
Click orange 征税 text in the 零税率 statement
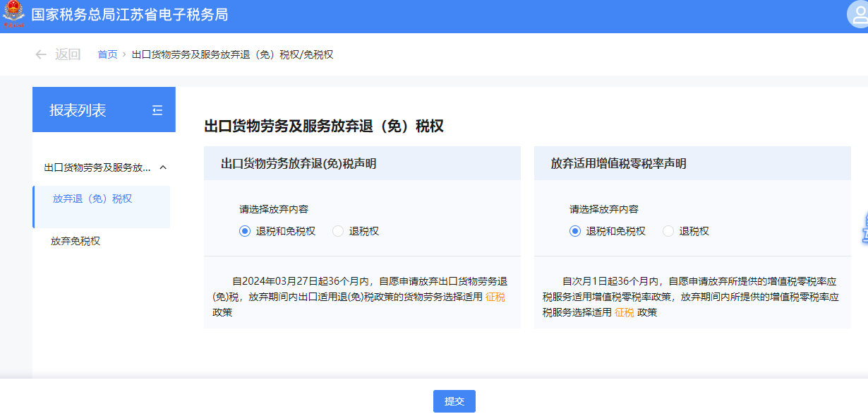click(625, 312)
